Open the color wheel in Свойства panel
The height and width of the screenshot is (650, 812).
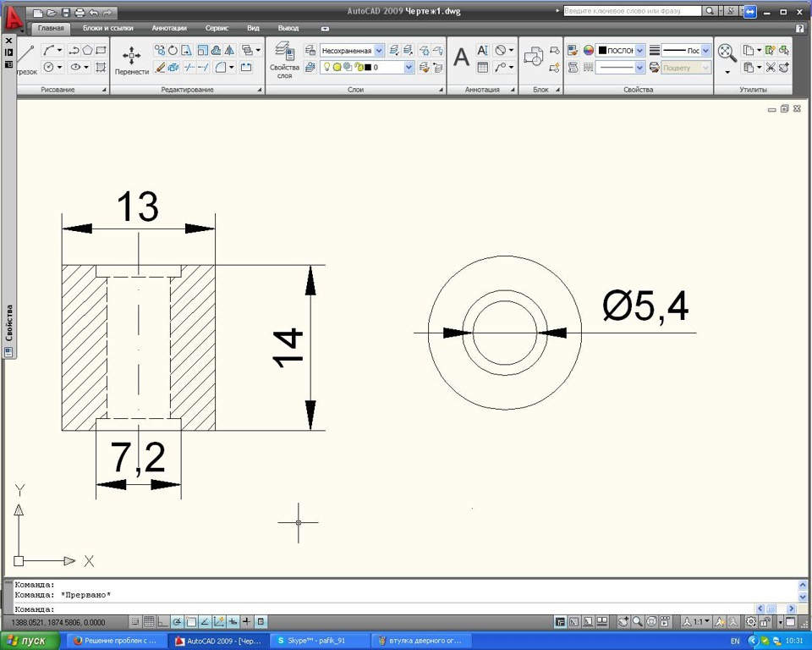pos(589,50)
